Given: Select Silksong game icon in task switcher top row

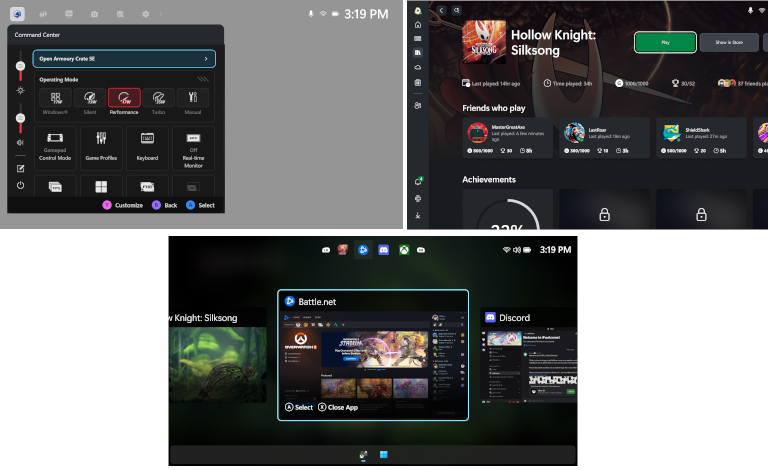Looking at the screenshot, I should coord(343,250).
